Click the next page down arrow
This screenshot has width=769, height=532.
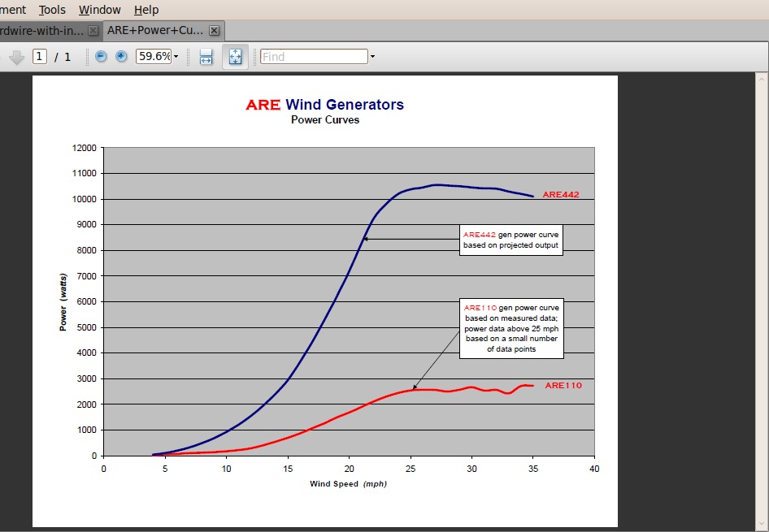[16, 57]
